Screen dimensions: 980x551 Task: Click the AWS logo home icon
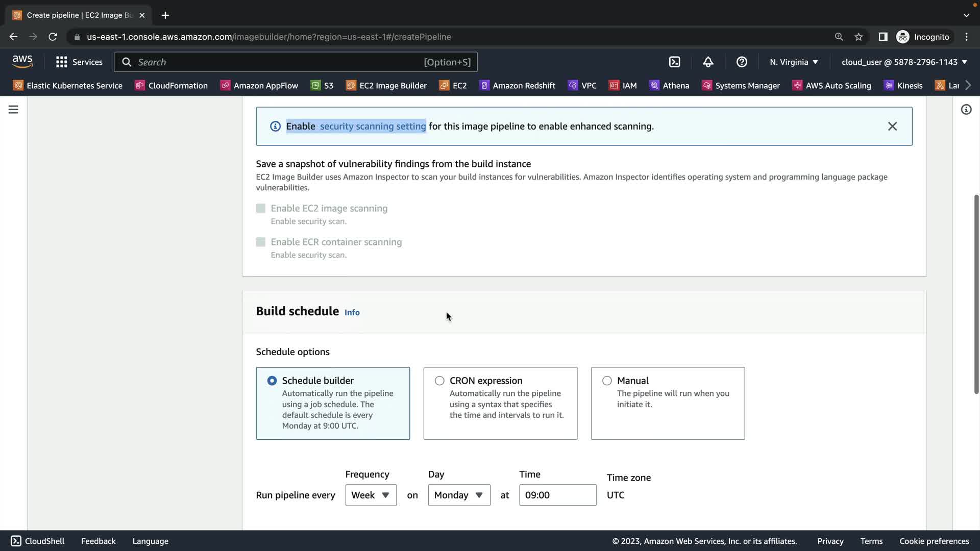[x=22, y=62]
